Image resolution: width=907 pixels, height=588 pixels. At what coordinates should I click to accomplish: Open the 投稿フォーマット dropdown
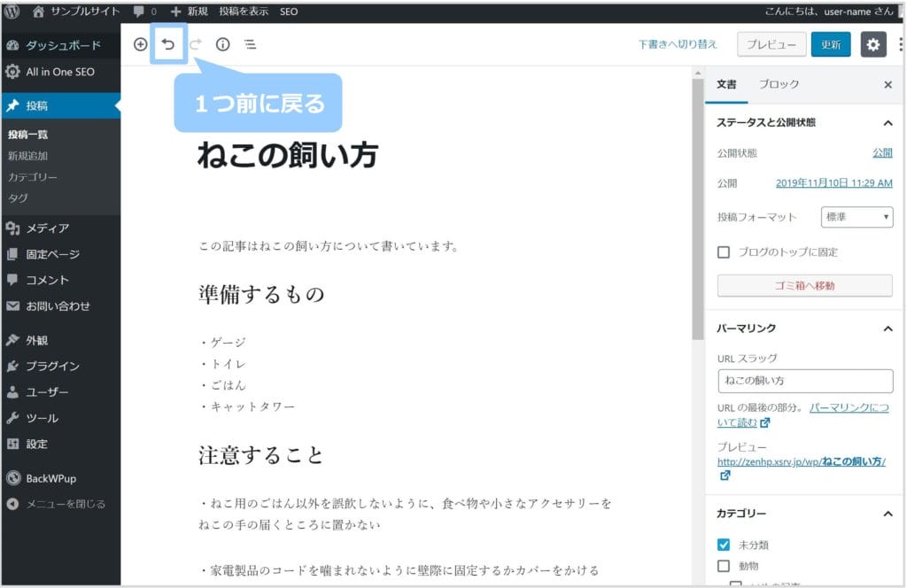point(857,217)
